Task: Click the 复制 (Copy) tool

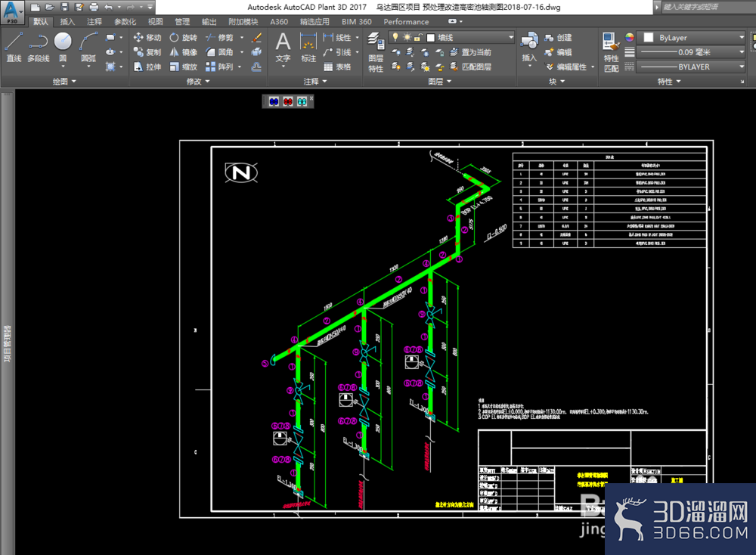Action: point(147,52)
